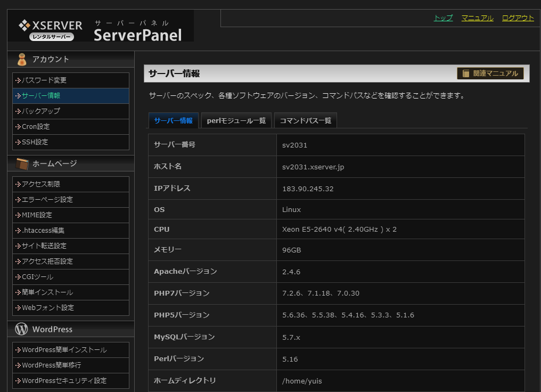The height and width of the screenshot is (392, 541).
Task: Select SSH設定 menu item
Action: pyautogui.click(x=35, y=142)
